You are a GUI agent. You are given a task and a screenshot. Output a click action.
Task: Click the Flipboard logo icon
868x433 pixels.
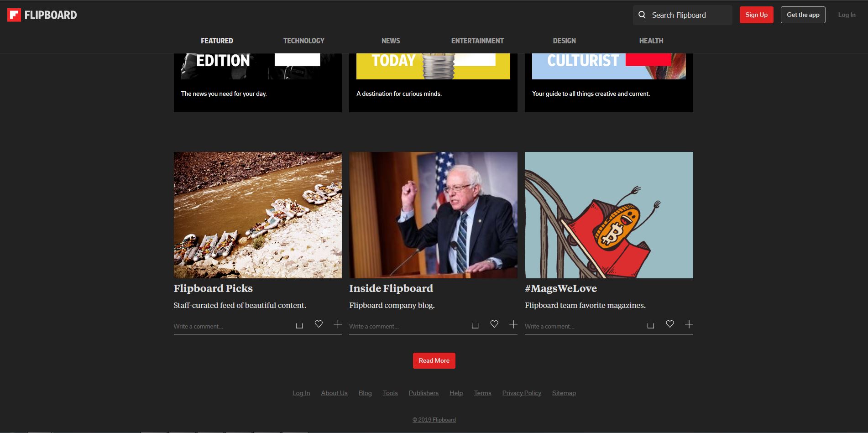[14, 15]
